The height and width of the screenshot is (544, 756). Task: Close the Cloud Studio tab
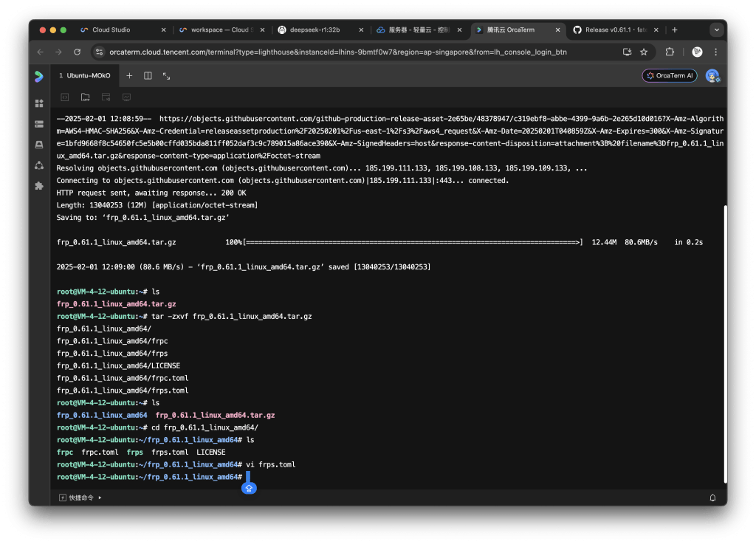pos(163,30)
